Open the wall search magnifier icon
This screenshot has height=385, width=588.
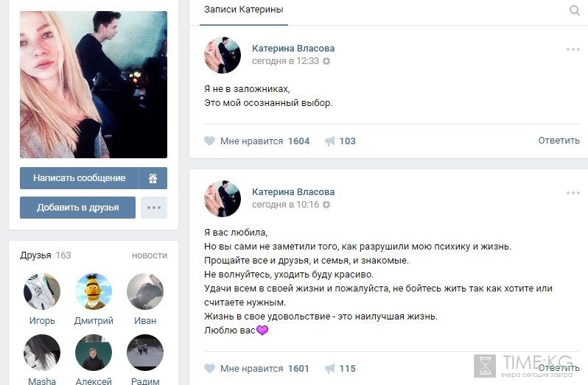tap(574, 10)
